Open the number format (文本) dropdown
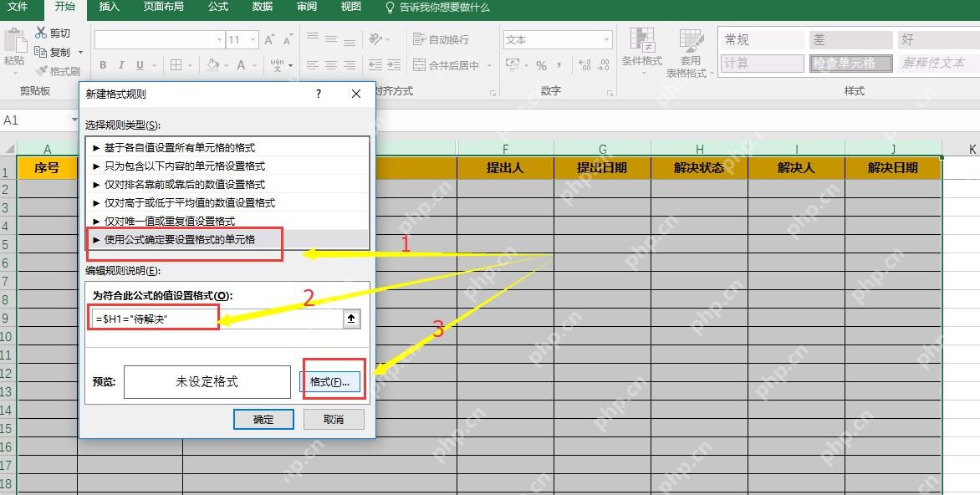The width and height of the screenshot is (980, 495). [606, 40]
